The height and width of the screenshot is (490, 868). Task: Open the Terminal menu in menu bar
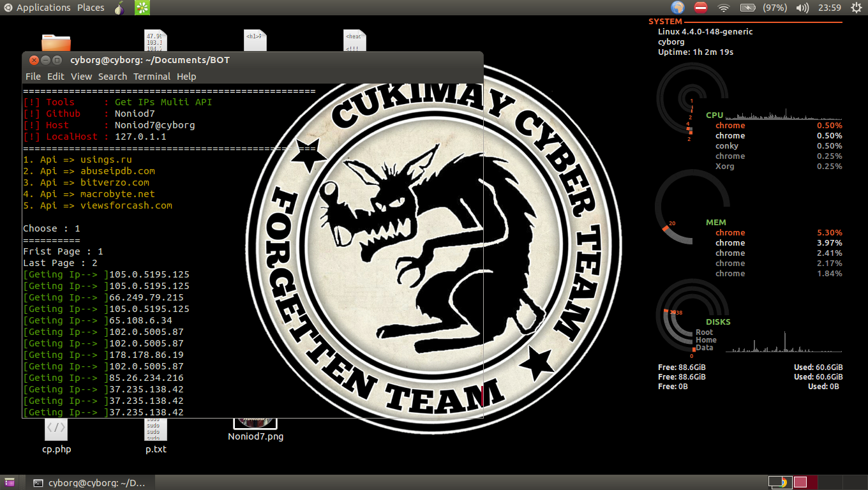click(x=152, y=77)
